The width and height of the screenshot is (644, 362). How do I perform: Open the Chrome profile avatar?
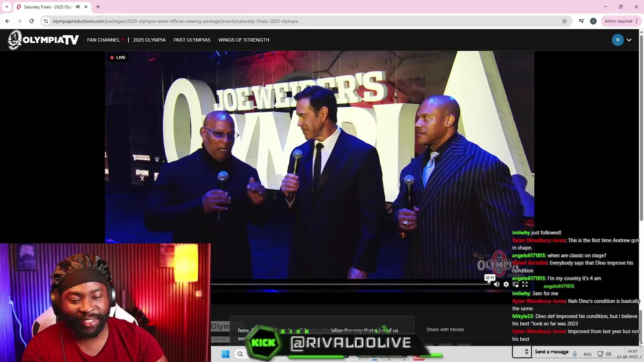(593, 21)
